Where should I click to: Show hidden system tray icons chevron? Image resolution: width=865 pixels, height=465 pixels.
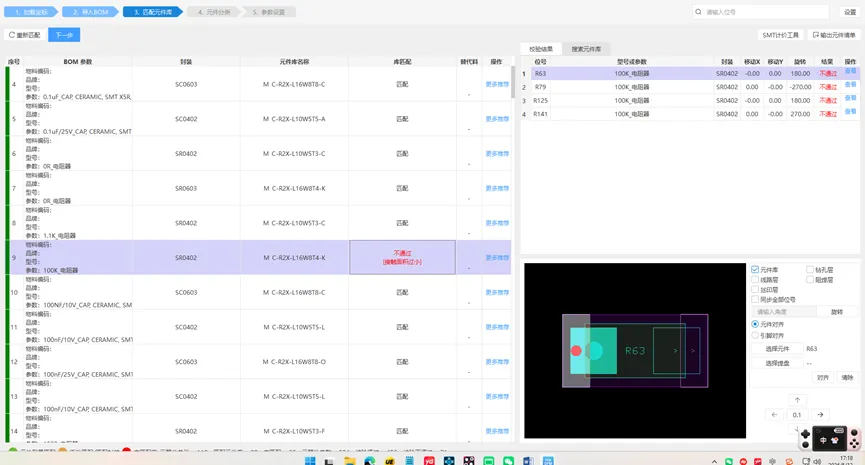pyautogui.click(x=714, y=461)
